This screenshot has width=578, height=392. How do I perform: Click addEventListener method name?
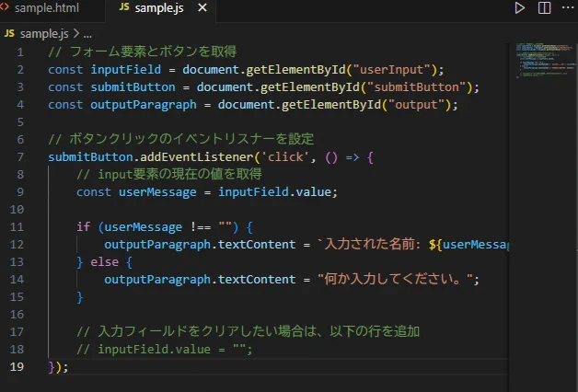(x=196, y=157)
